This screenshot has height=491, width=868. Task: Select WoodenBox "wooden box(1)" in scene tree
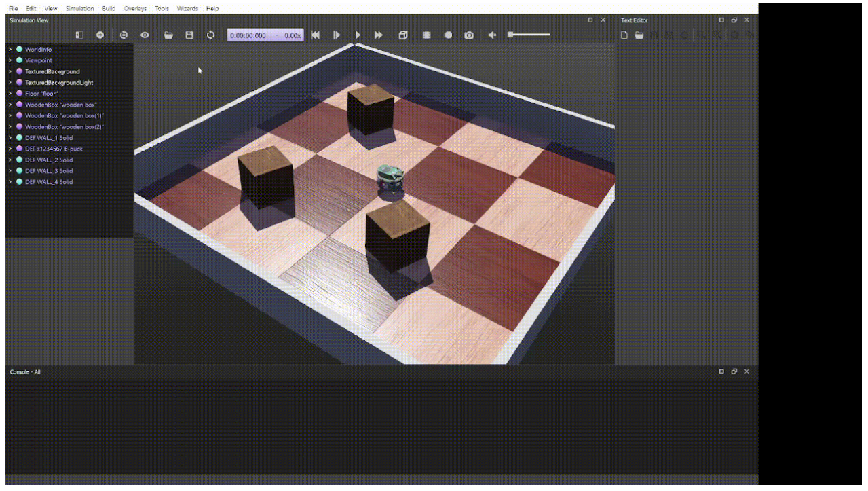coord(64,116)
